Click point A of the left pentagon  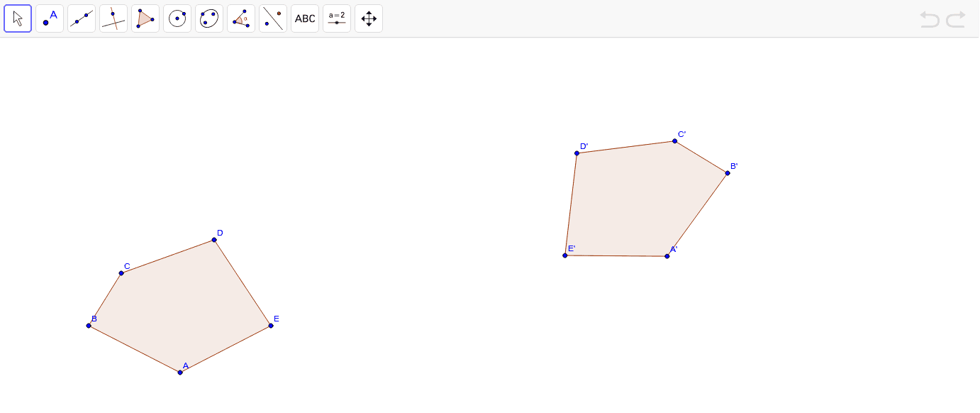click(x=180, y=373)
